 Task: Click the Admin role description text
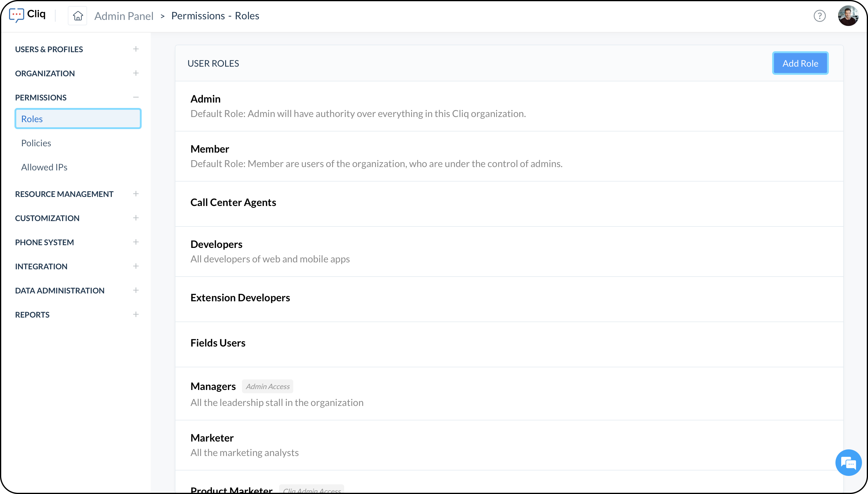tap(358, 114)
